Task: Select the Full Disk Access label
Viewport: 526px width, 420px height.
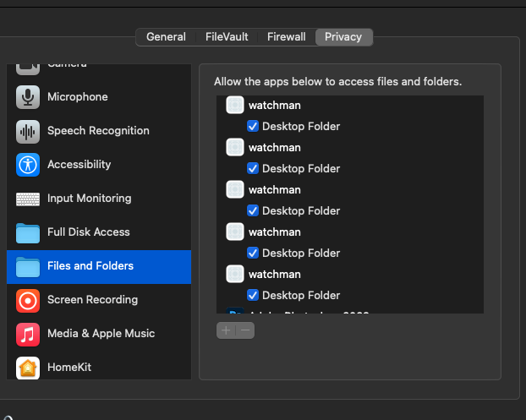Action: click(89, 232)
